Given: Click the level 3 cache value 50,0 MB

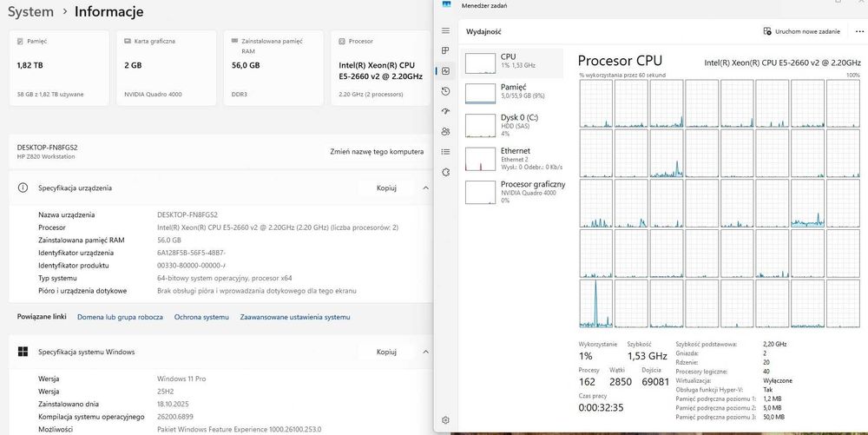Looking at the screenshot, I should pyautogui.click(x=773, y=417).
